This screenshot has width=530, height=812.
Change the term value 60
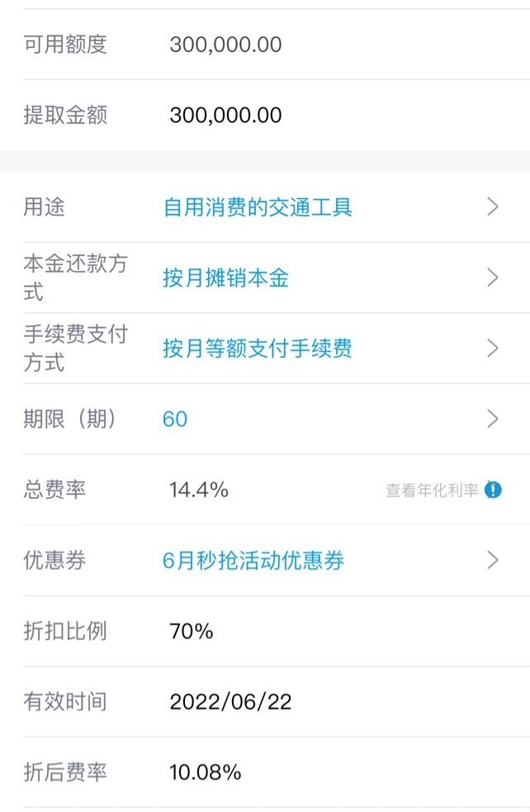(175, 419)
